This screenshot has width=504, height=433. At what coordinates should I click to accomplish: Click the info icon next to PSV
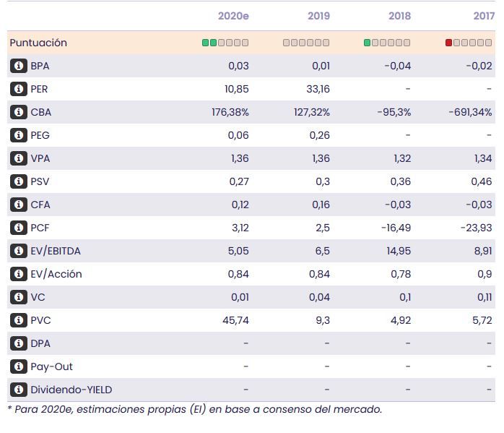[18, 181]
